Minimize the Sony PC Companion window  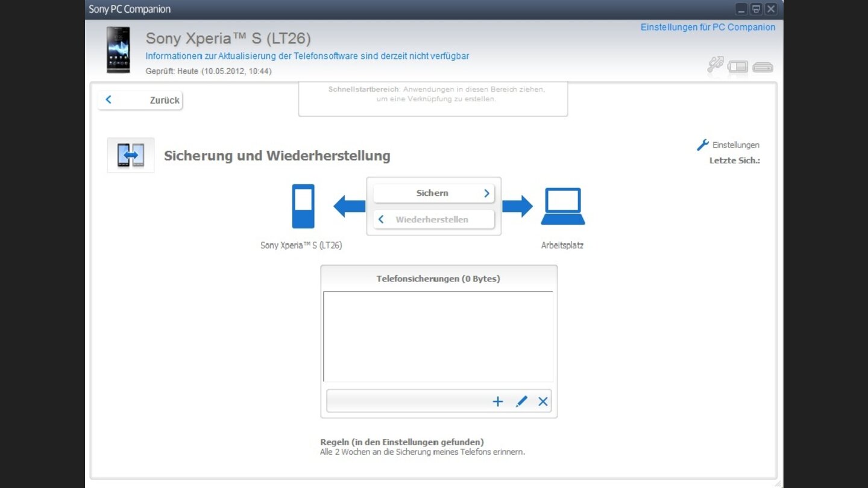point(741,9)
